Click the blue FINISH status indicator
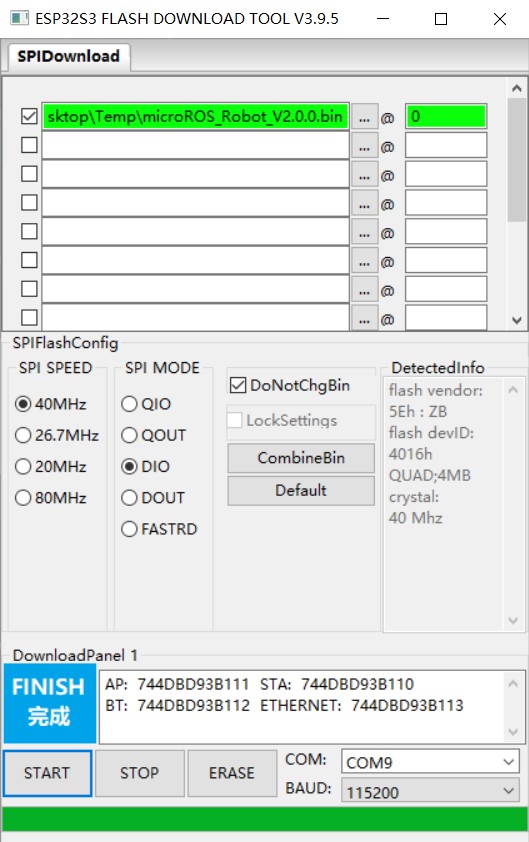 tap(49, 703)
